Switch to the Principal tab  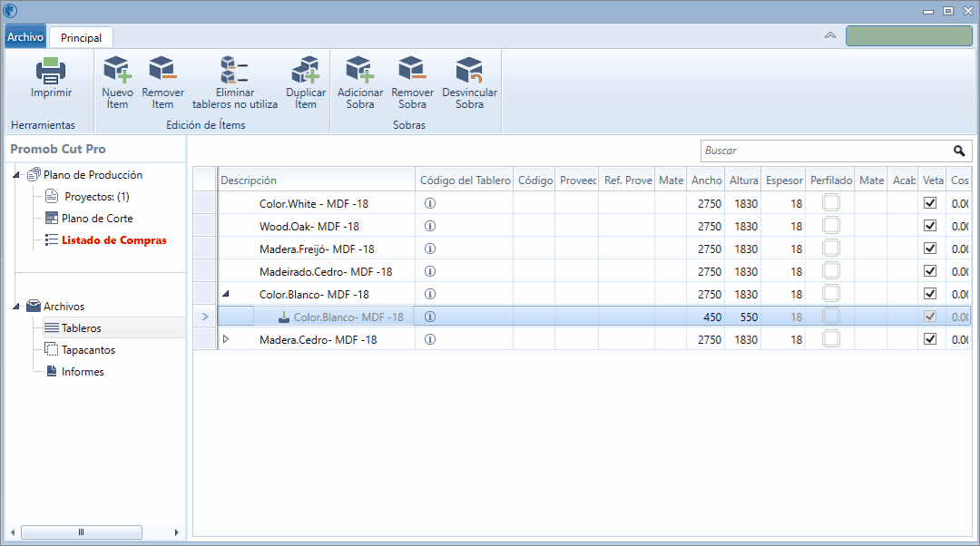[81, 37]
